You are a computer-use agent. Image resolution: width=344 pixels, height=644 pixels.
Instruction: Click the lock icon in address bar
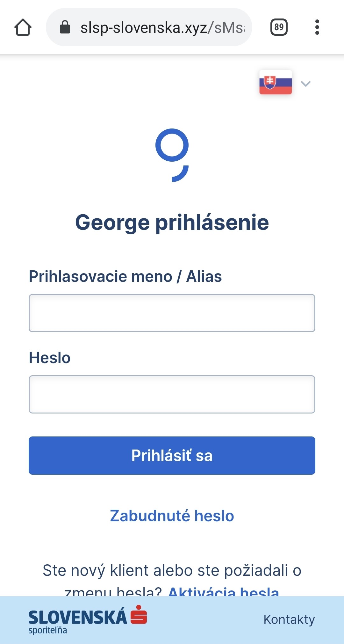point(65,27)
